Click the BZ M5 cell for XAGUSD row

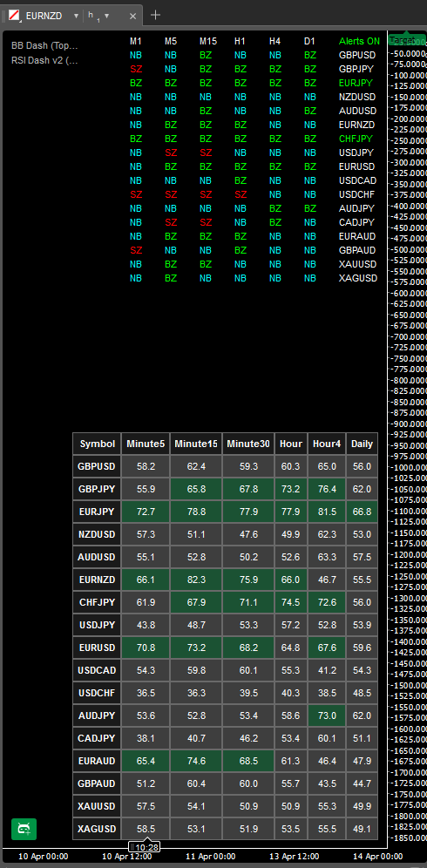click(x=171, y=279)
